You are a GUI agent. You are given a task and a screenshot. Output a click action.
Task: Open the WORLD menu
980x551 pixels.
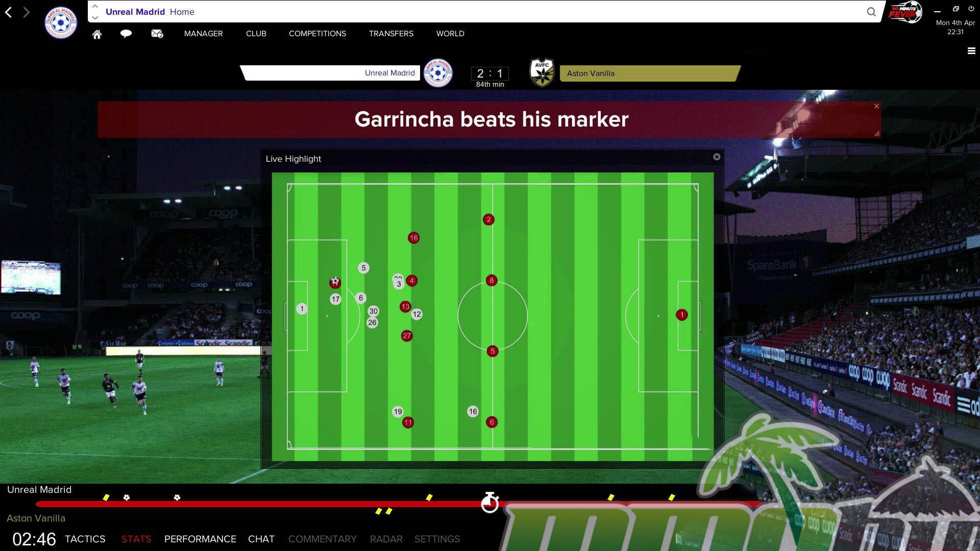pos(450,34)
